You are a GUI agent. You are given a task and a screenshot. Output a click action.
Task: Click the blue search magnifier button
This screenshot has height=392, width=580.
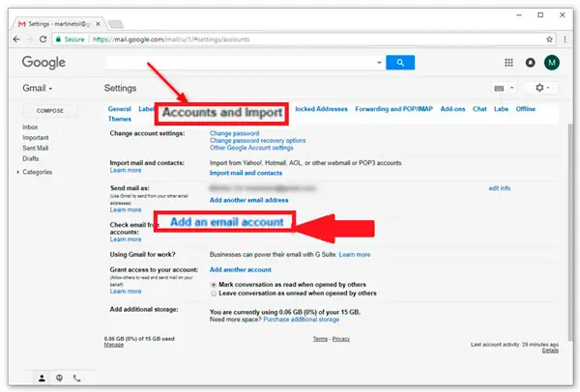(x=400, y=63)
